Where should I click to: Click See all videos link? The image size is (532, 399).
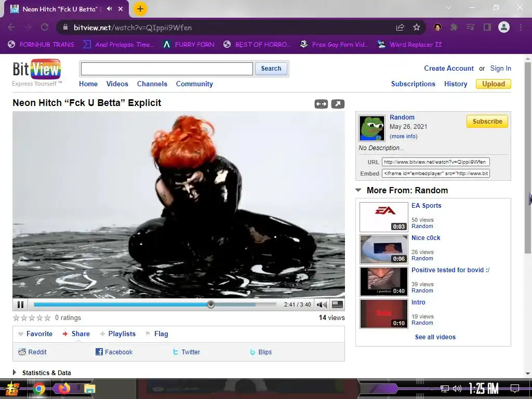[435, 337]
